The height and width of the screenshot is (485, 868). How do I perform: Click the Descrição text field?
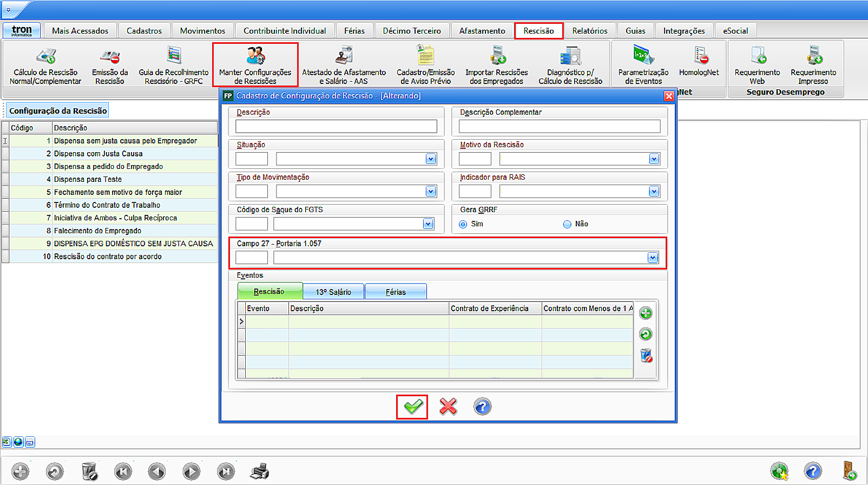pos(336,127)
